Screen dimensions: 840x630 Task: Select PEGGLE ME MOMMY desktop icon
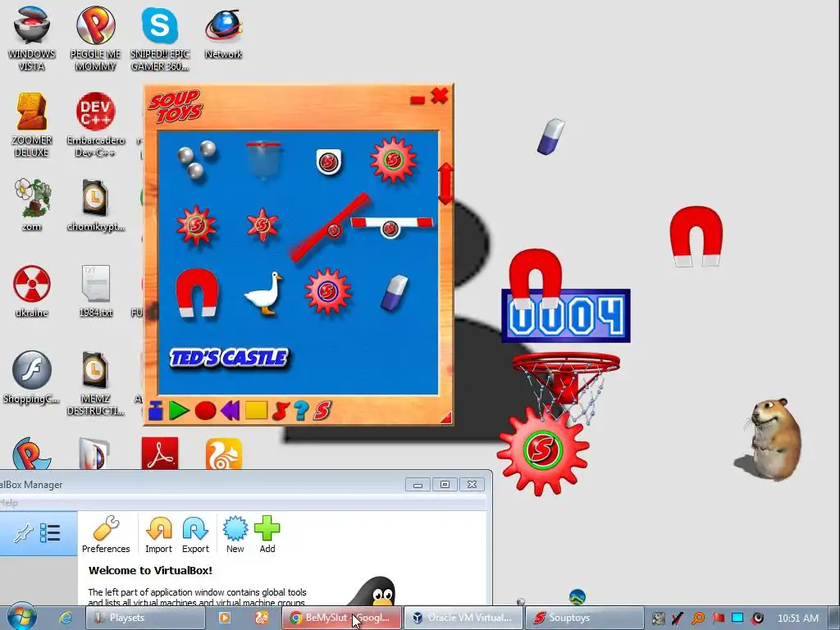tap(95, 39)
